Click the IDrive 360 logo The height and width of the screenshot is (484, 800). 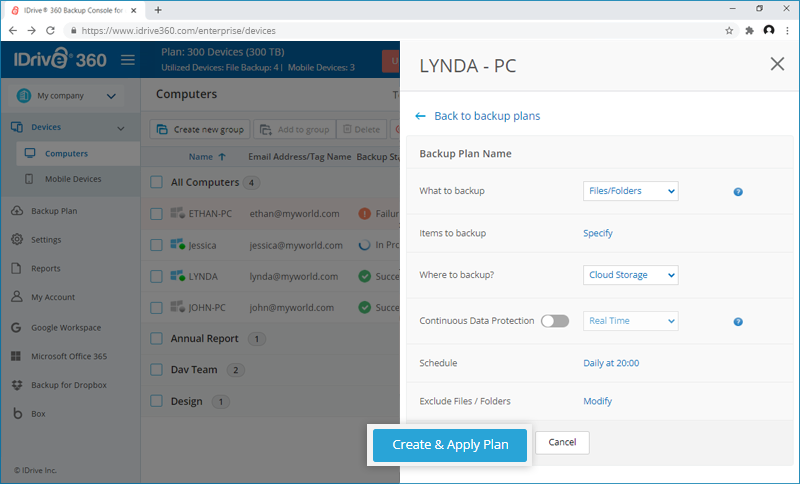point(60,59)
